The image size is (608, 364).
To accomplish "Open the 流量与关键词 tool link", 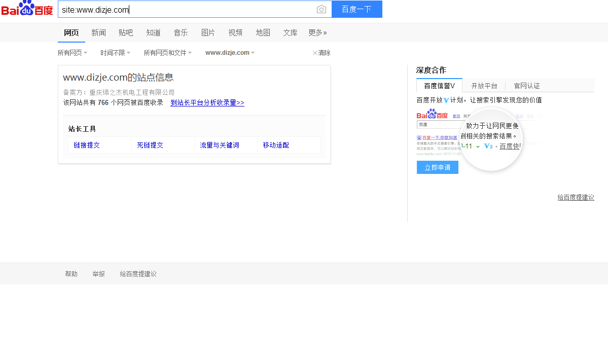I will (x=220, y=145).
